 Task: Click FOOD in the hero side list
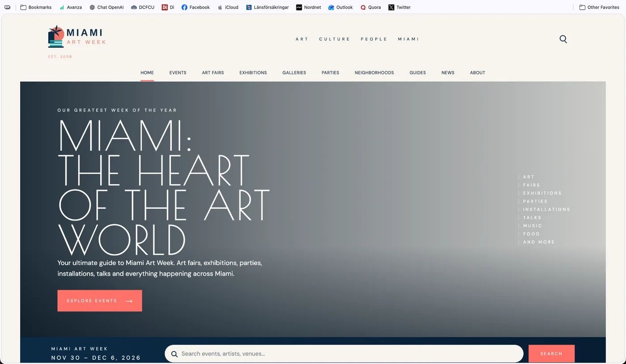[531, 234]
